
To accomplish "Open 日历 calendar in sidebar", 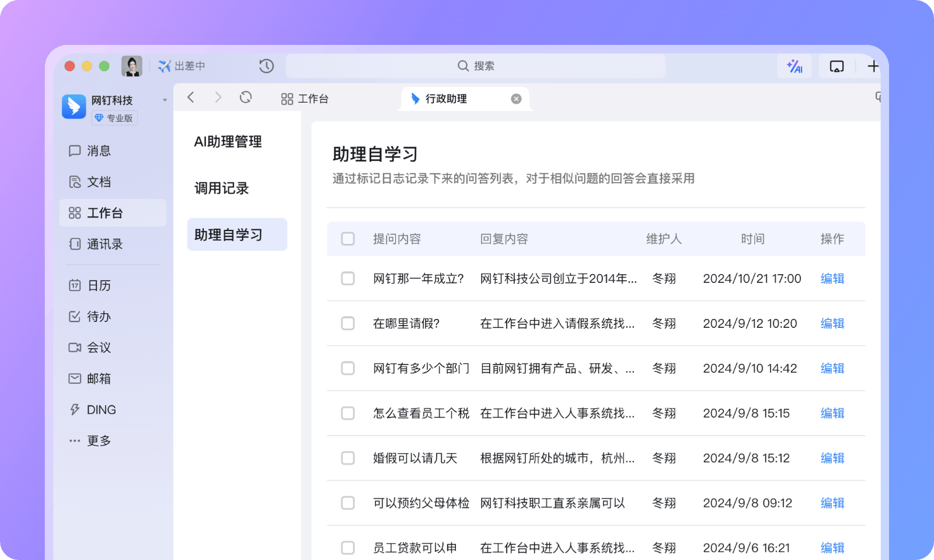I will click(99, 285).
